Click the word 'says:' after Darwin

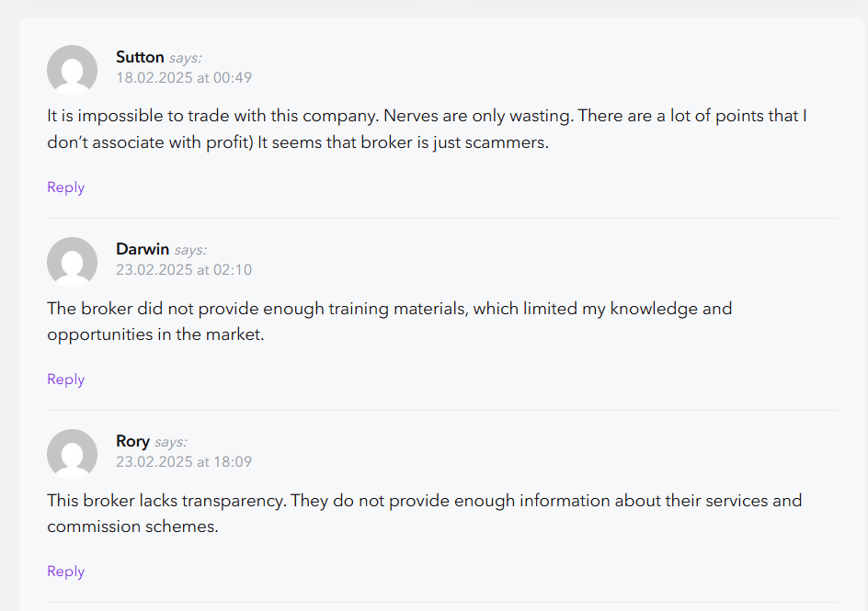coord(190,250)
